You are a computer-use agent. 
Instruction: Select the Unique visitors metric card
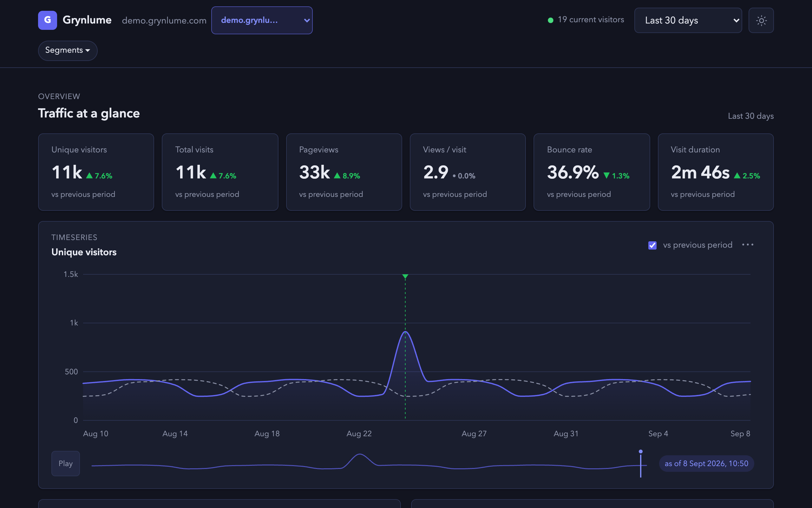(x=96, y=172)
